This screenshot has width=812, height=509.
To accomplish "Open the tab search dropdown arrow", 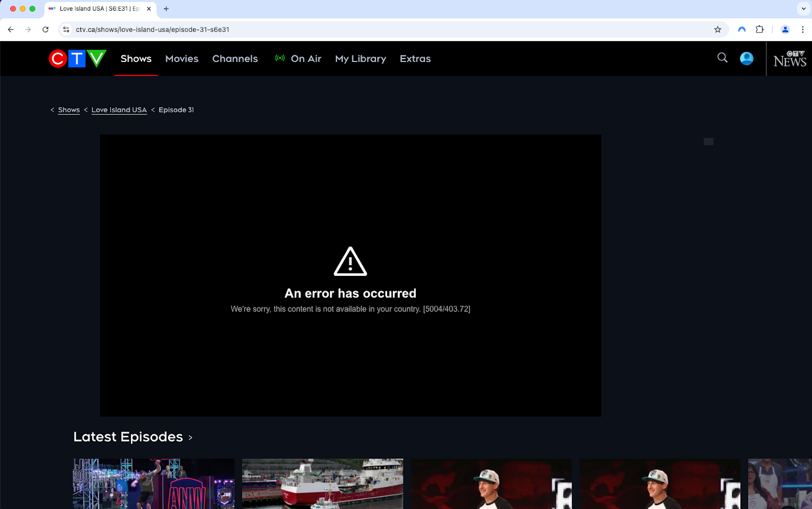I will (803, 9).
